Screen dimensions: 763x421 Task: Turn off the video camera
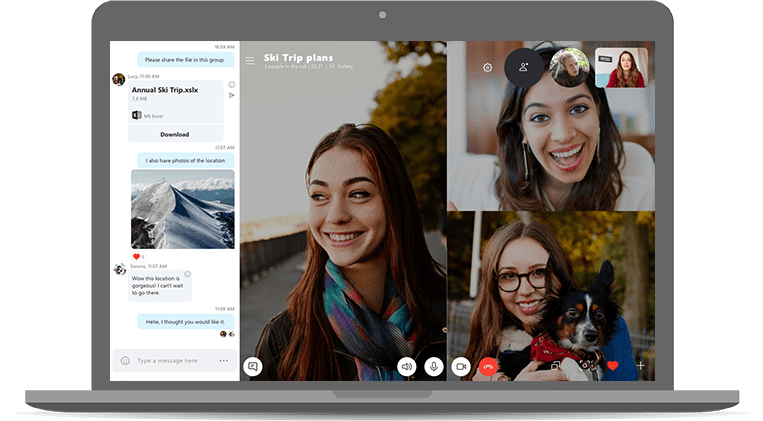(x=461, y=367)
